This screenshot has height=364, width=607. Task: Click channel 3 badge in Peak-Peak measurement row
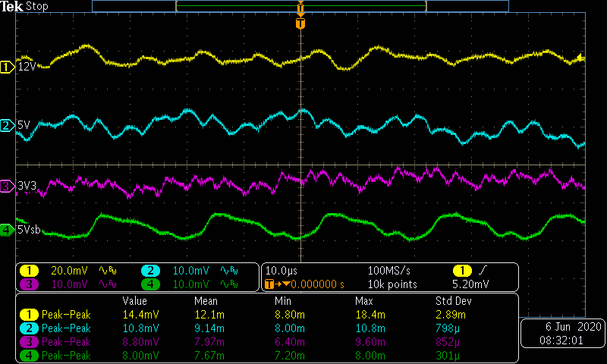29,342
